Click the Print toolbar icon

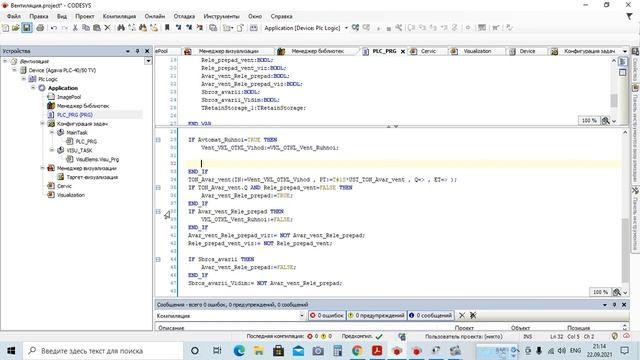[x=40, y=28]
